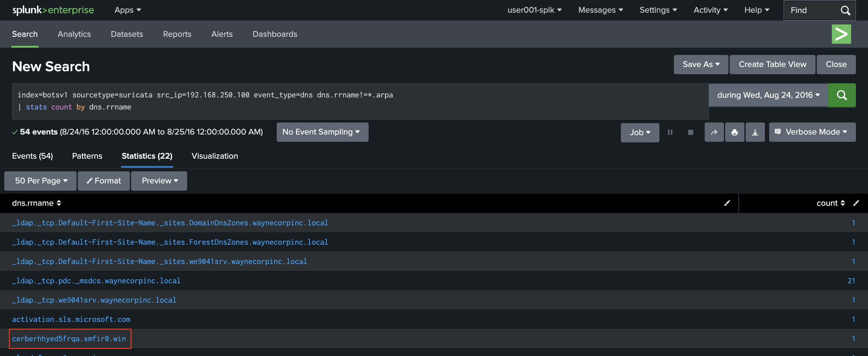868x356 pixels.
Task: Open the Alerts tab
Action: (x=222, y=34)
